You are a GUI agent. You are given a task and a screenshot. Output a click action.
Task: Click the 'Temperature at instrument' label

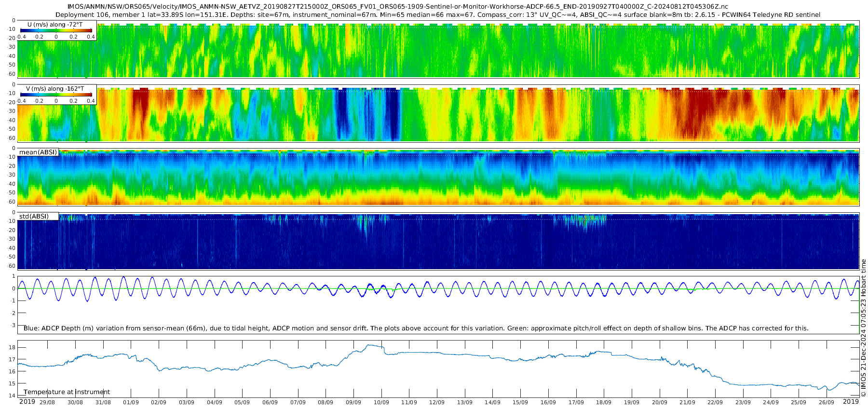pyautogui.click(x=67, y=392)
